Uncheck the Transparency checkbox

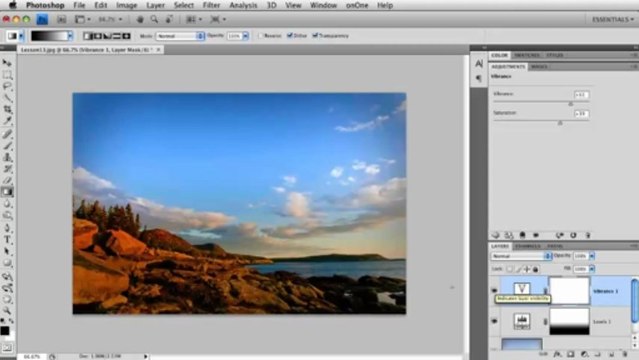click(315, 35)
